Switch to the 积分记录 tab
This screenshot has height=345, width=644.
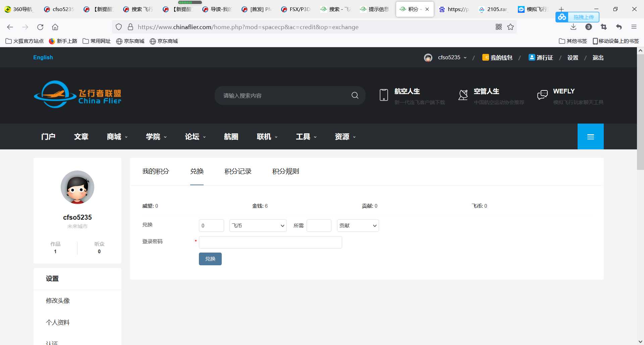coord(237,171)
